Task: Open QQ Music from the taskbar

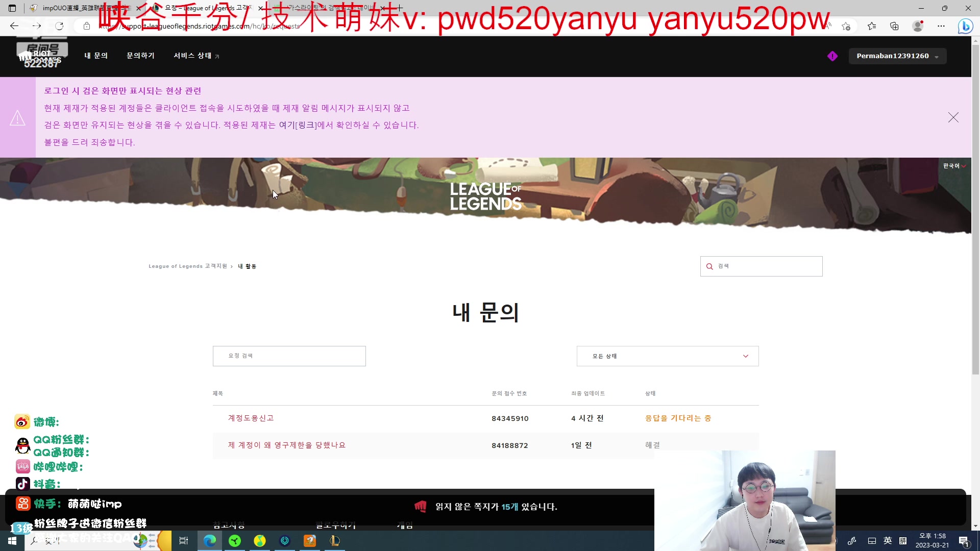Action: [260, 541]
